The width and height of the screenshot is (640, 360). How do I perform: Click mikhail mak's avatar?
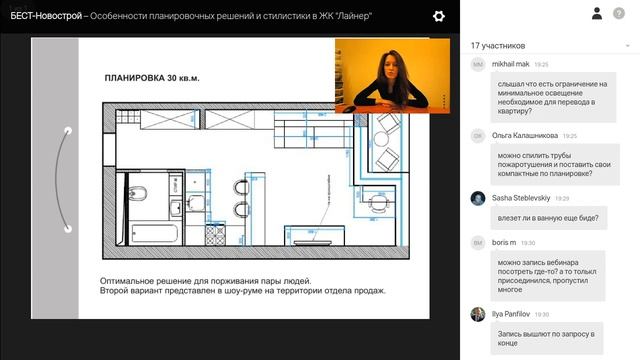(x=478, y=64)
